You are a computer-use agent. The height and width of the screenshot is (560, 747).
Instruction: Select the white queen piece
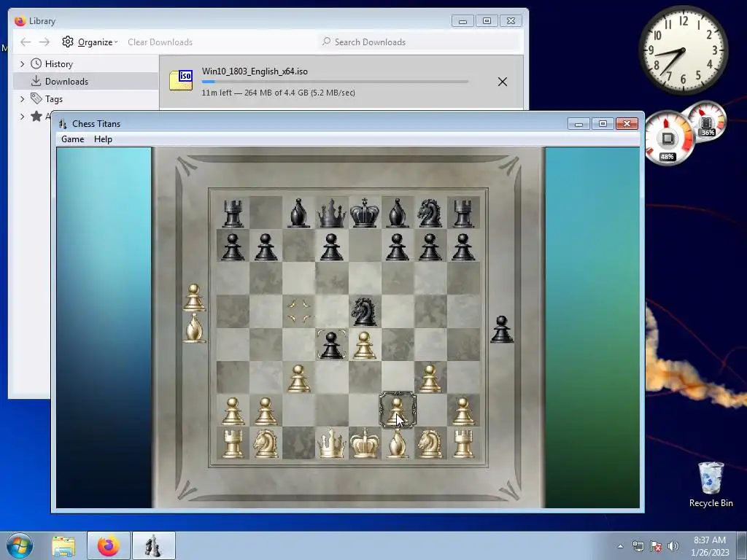point(332,444)
